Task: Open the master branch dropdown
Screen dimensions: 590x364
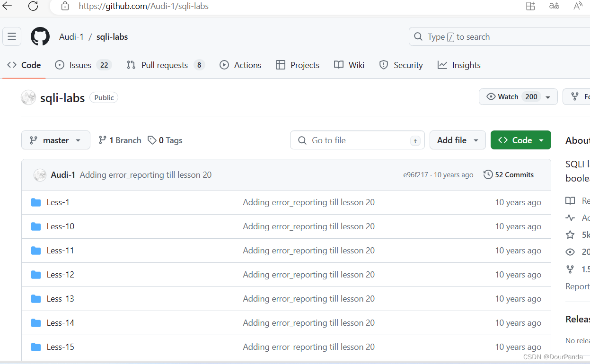Action: point(56,140)
